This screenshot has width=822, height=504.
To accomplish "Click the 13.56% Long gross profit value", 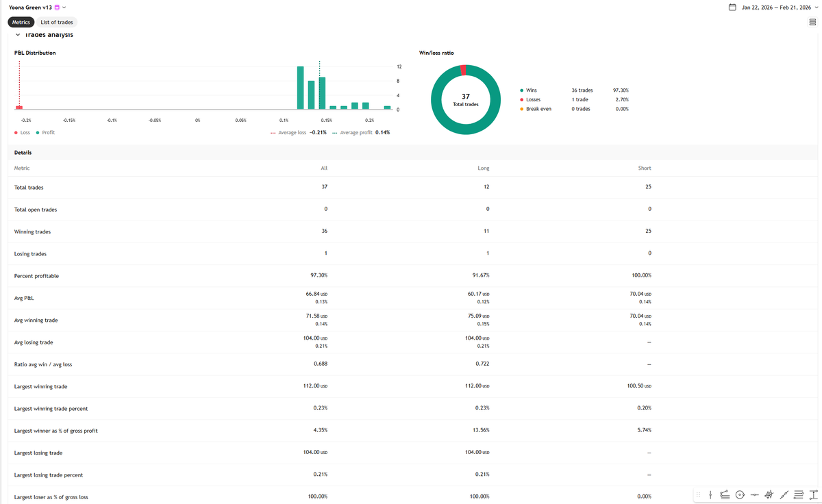I will (x=480, y=430).
